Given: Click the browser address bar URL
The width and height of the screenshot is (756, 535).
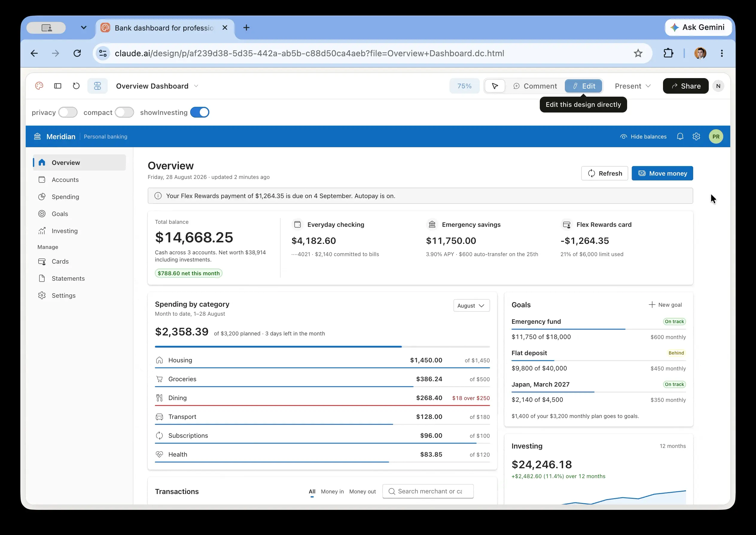Looking at the screenshot, I should coord(309,53).
